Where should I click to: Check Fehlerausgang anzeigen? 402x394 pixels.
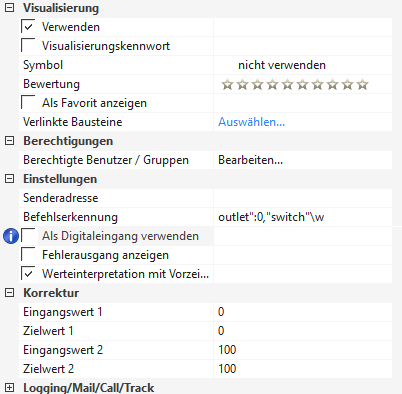tap(28, 255)
